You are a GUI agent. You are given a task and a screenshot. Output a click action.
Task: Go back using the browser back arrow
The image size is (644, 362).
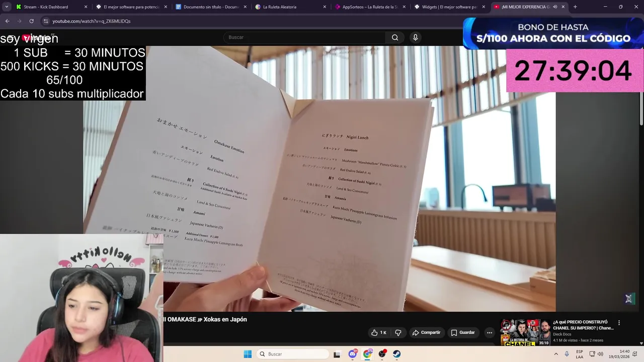point(7,21)
